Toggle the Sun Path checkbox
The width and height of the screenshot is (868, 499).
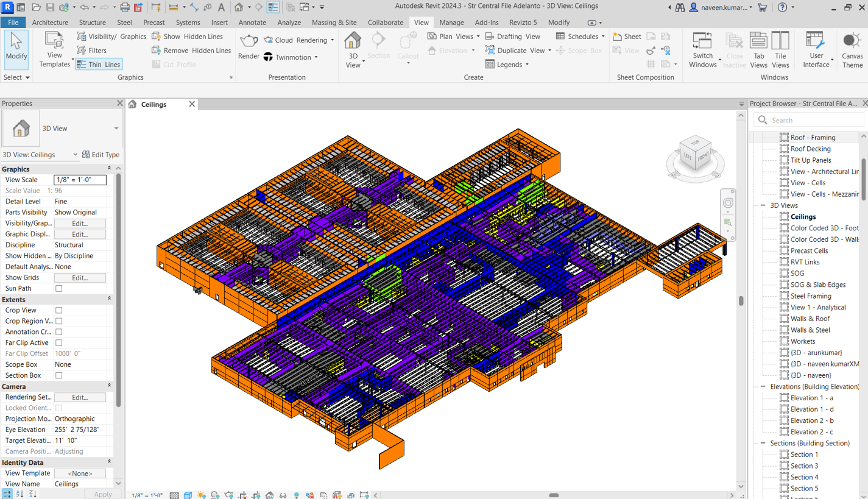pos(59,289)
